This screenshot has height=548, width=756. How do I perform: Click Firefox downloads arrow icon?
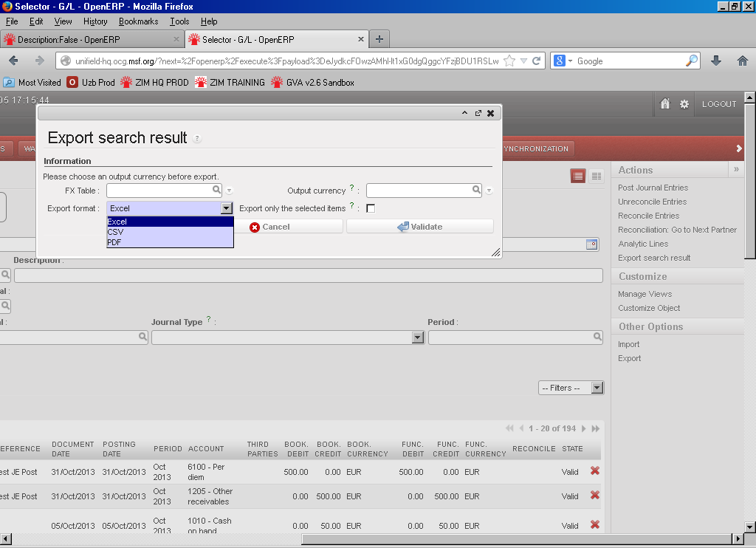coord(715,61)
